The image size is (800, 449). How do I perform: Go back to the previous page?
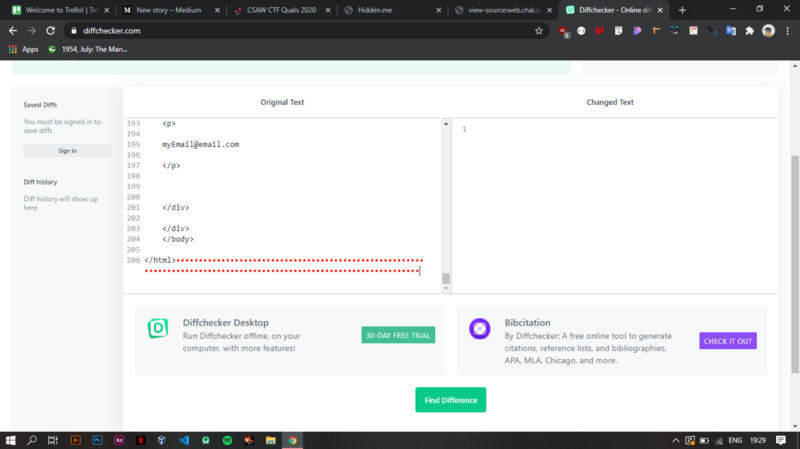tap(13, 31)
